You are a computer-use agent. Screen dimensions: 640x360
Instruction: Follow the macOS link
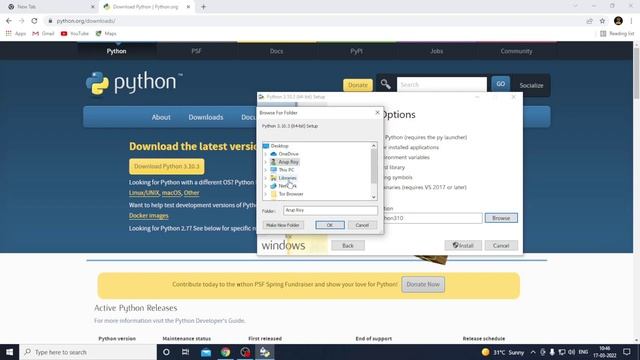pos(171,193)
